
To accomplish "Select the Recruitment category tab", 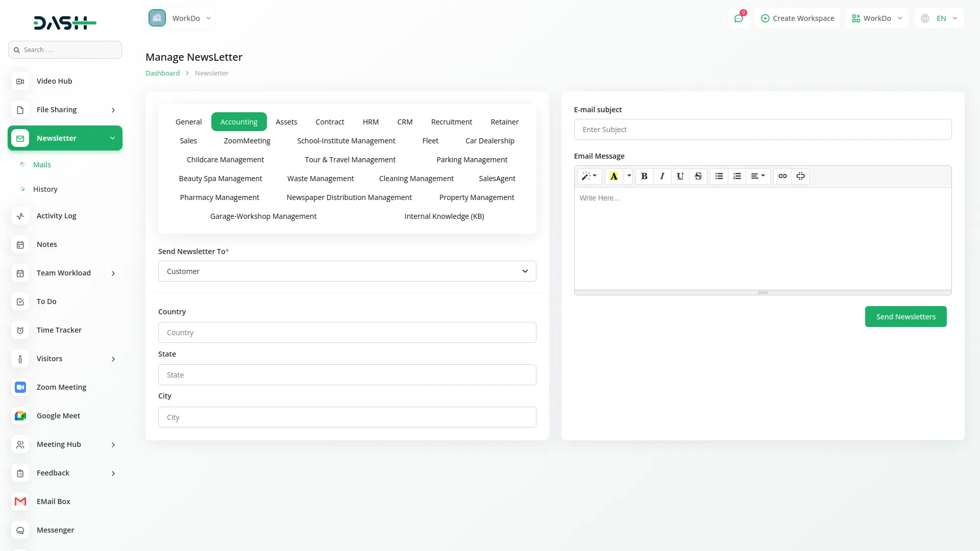I will (x=451, y=121).
